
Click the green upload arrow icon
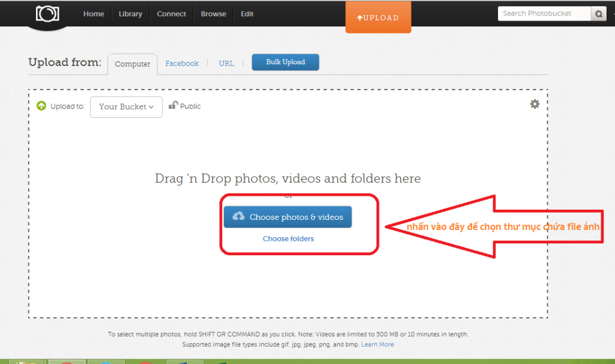41,106
